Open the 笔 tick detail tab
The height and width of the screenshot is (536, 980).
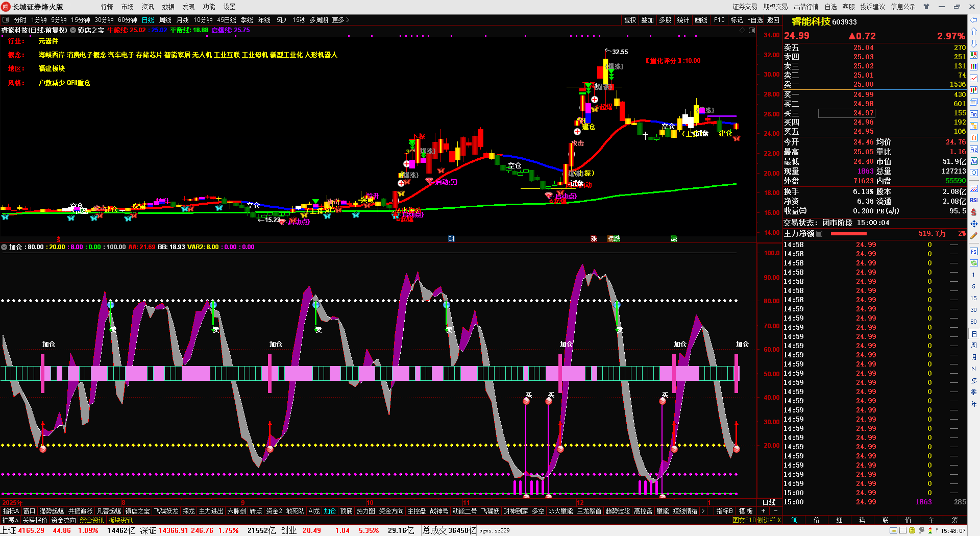(x=794, y=520)
